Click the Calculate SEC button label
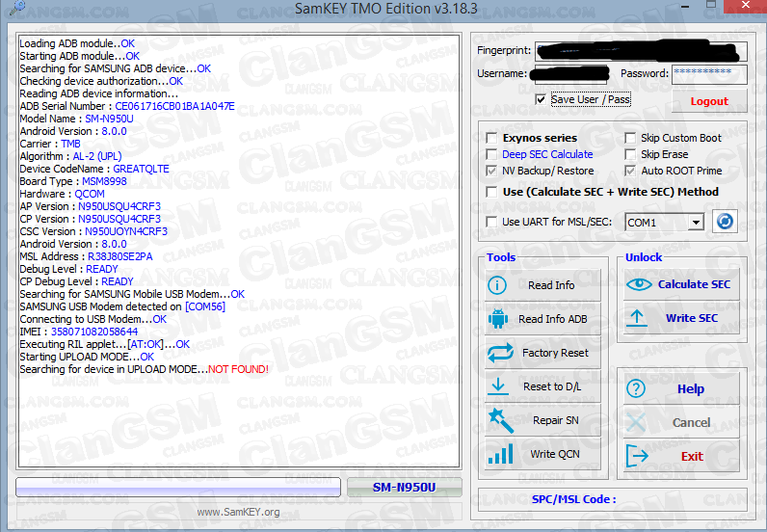This screenshot has width=767, height=532. coord(694,284)
